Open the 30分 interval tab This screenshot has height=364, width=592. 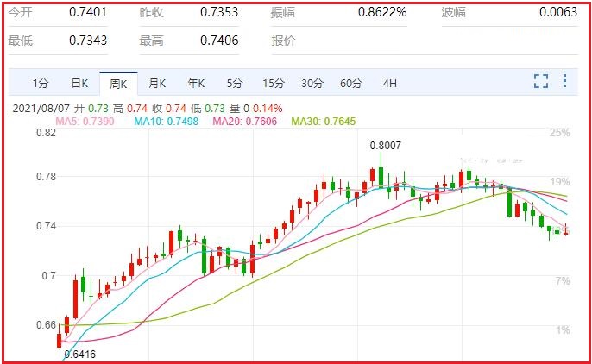312,83
